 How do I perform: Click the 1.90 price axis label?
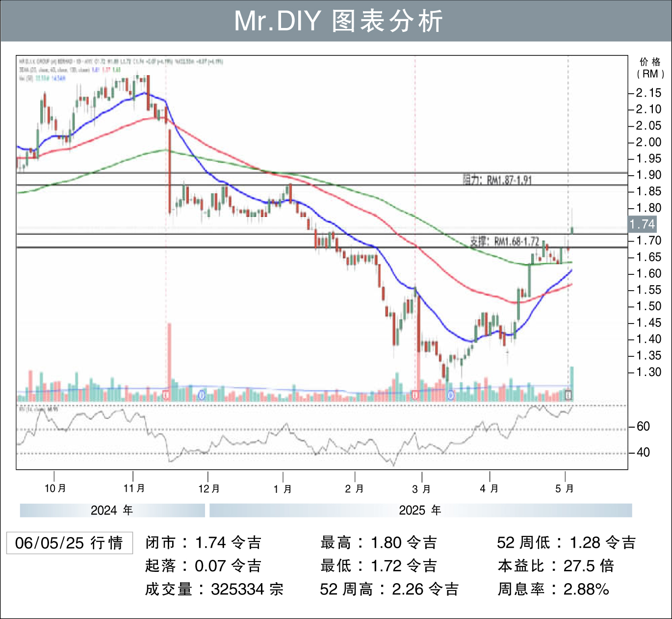click(x=648, y=175)
